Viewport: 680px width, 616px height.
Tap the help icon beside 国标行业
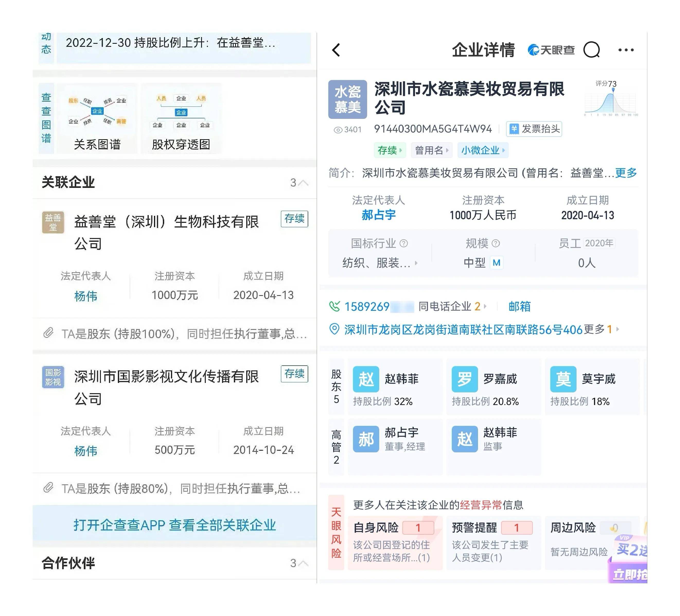pos(404,243)
